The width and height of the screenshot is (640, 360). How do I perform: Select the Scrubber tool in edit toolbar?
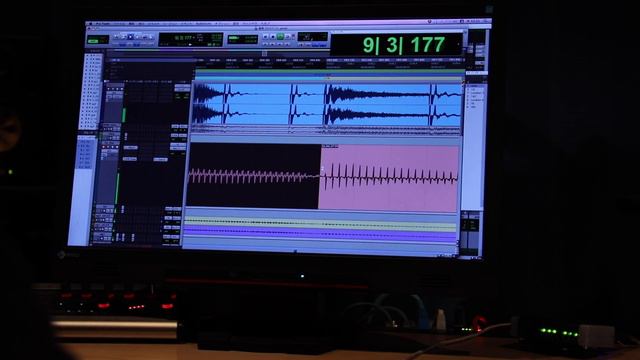144,37
